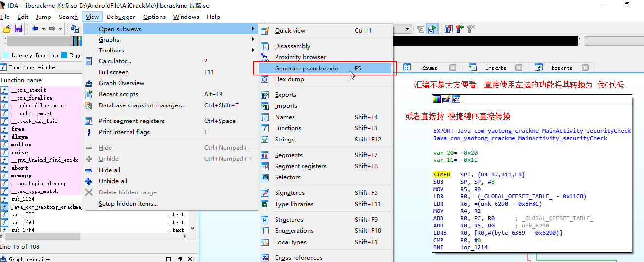This screenshot has width=644, height=262.
Task: Choose Quick view from the subviews menu
Action: (325, 30)
